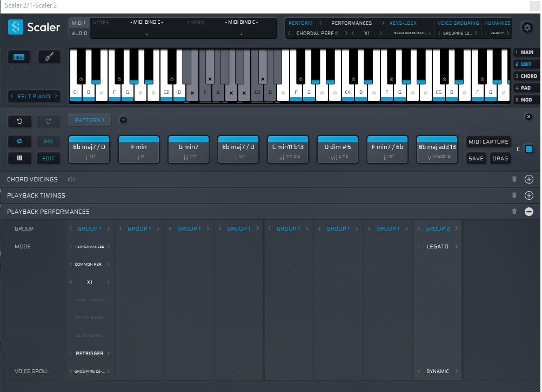
Task: Switch to the 3 CHORD tab
Action: [526, 76]
